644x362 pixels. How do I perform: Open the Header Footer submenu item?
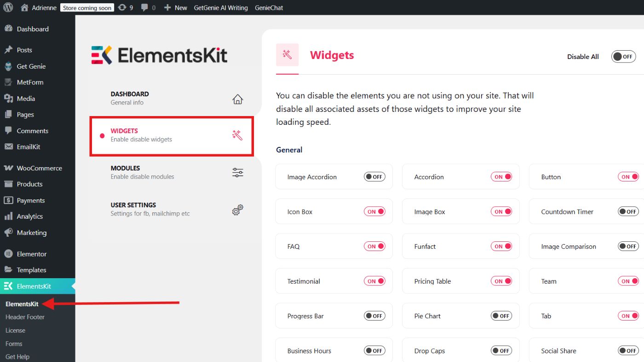point(25,317)
